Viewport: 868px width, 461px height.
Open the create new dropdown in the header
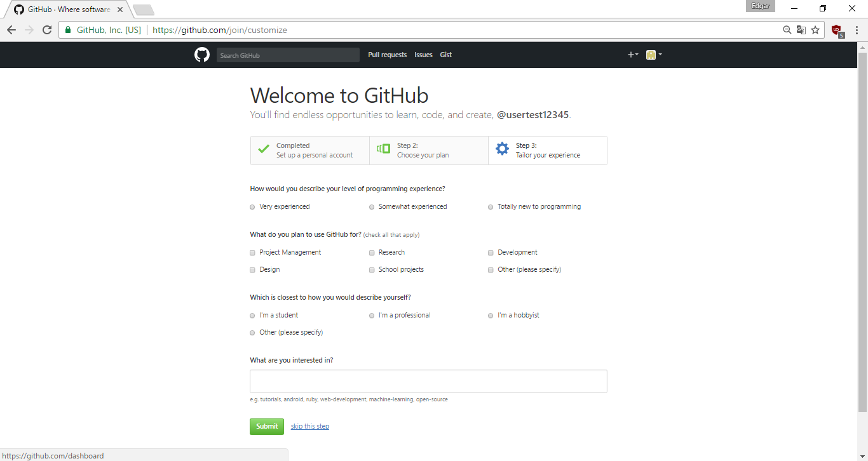point(632,55)
